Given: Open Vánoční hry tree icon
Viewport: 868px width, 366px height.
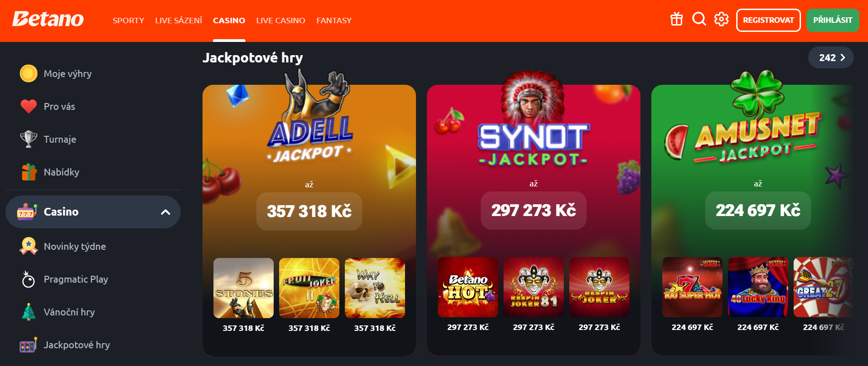Looking at the screenshot, I should [29, 312].
